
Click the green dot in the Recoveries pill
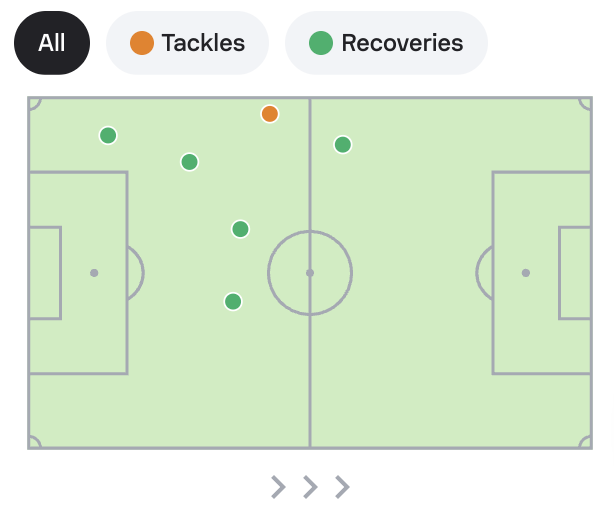point(321,43)
